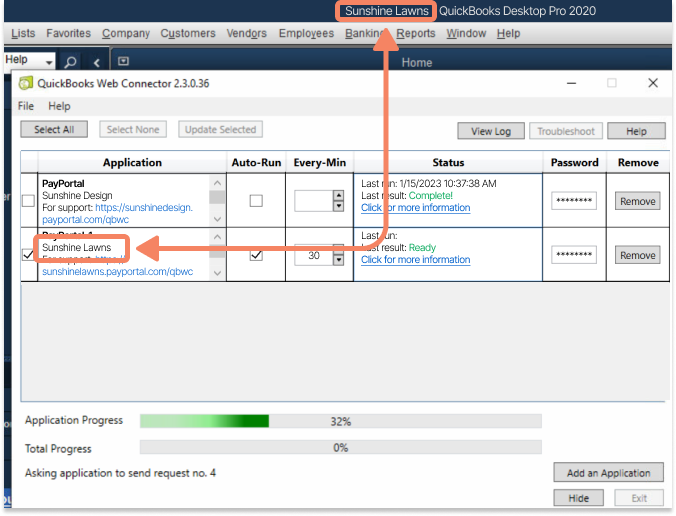Click the Every-Min field for Sunshine Design
This screenshot has height=516, width=676.
(x=314, y=201)
